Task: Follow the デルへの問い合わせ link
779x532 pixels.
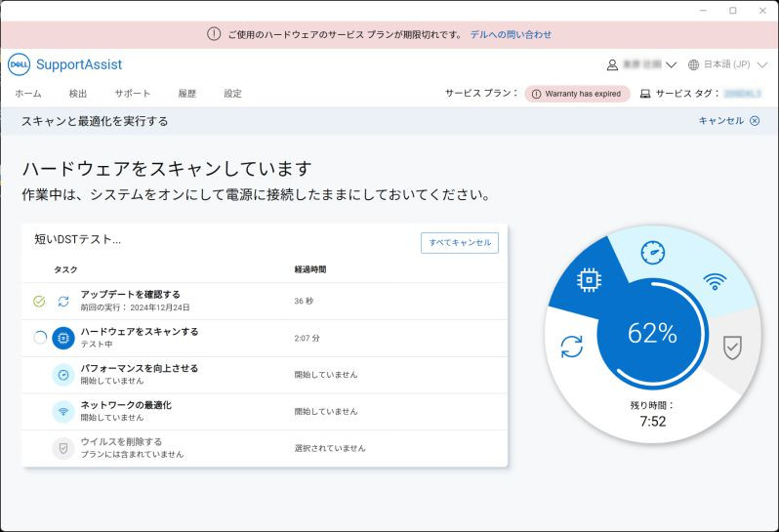Action: (x=511, y=34)
